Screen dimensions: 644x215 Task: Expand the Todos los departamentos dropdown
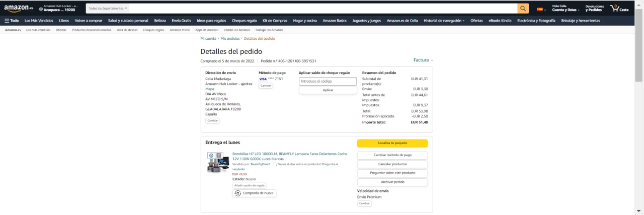(108, 9)
